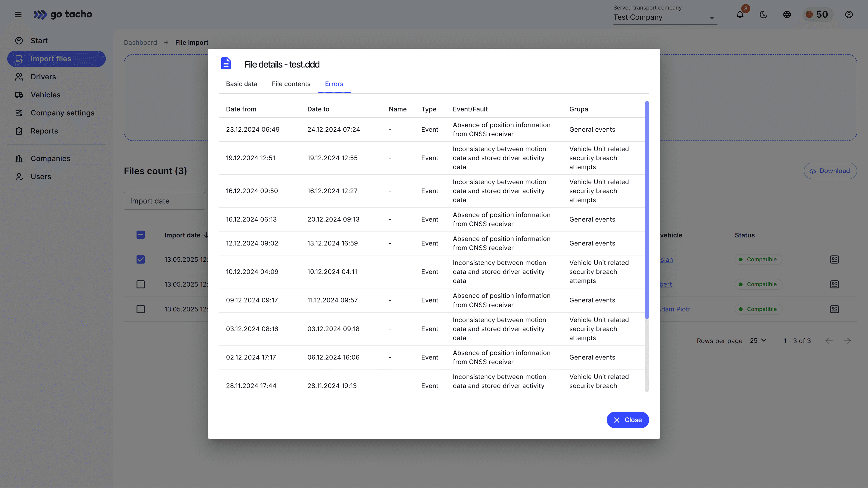Click Companies menu item label
868x488 pixels.
(x=51, y=159)
